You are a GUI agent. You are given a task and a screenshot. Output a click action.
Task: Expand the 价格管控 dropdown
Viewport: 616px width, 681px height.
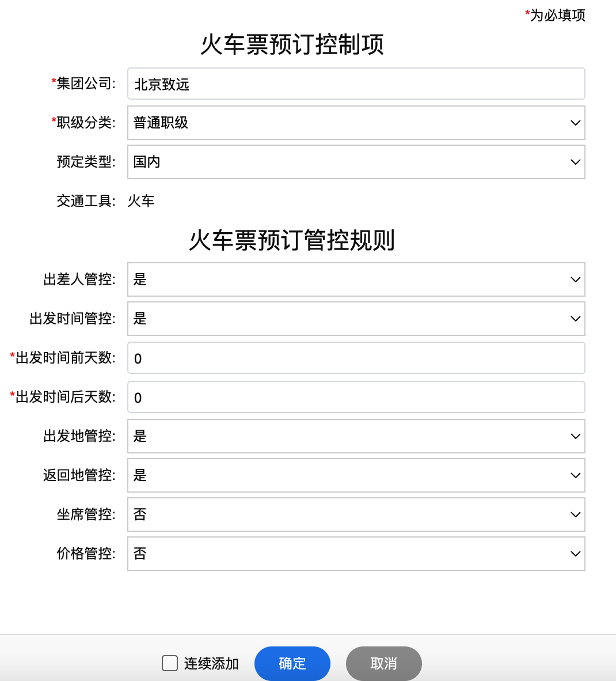pos(356,554)
